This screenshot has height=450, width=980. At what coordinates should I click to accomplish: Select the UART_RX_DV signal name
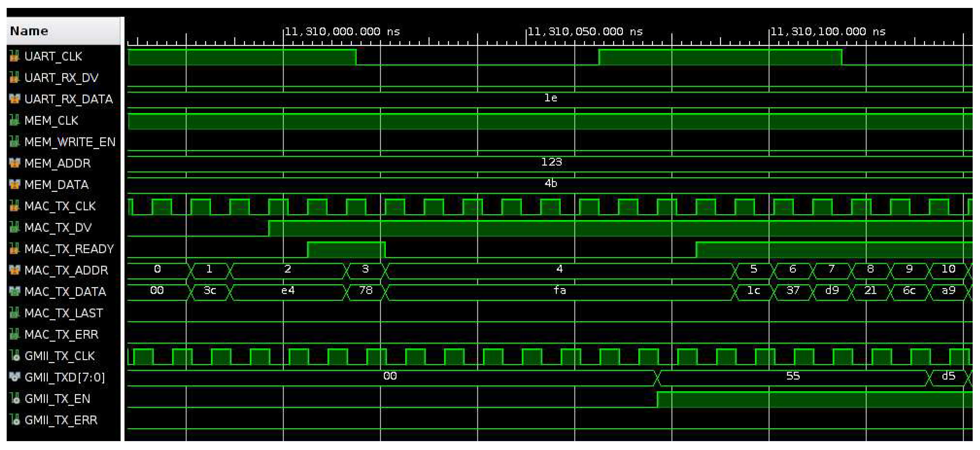(61, 77)
